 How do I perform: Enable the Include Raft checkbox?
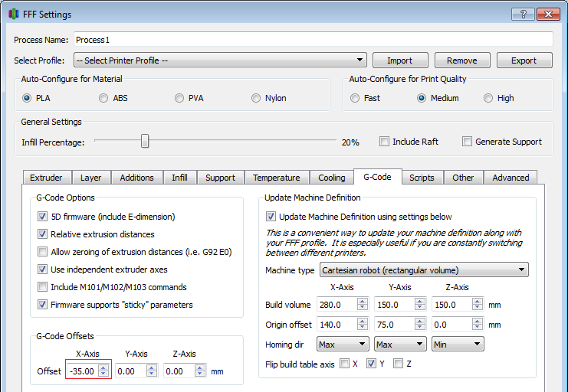384,141
